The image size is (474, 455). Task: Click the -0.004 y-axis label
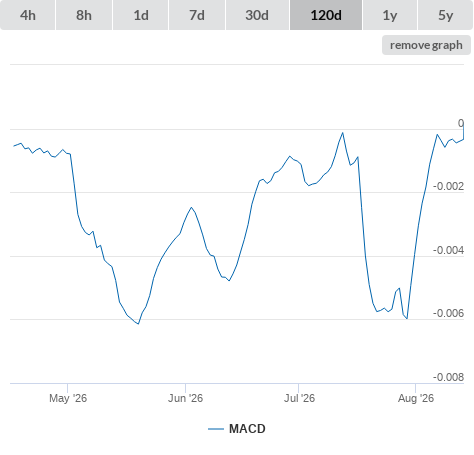click(448, 250)
